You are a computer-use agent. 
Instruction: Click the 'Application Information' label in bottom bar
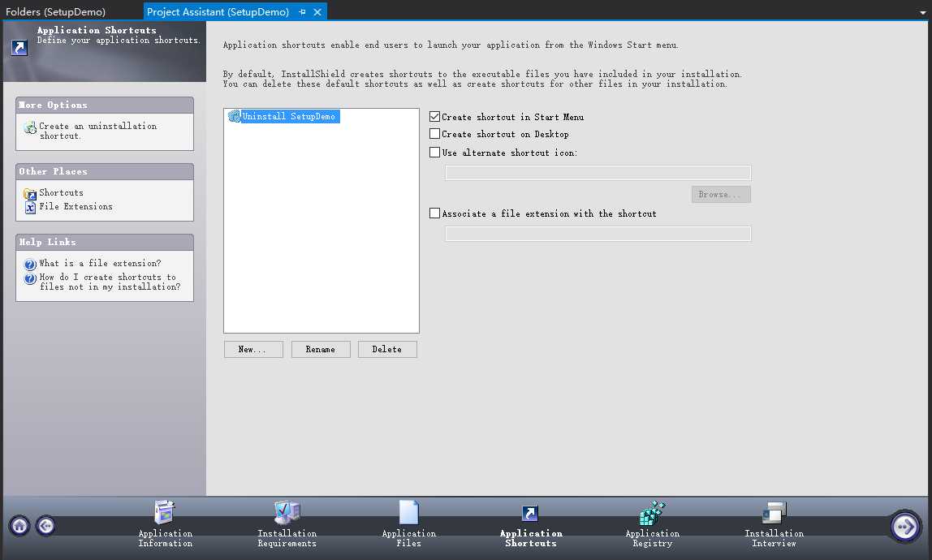[166, 539]
